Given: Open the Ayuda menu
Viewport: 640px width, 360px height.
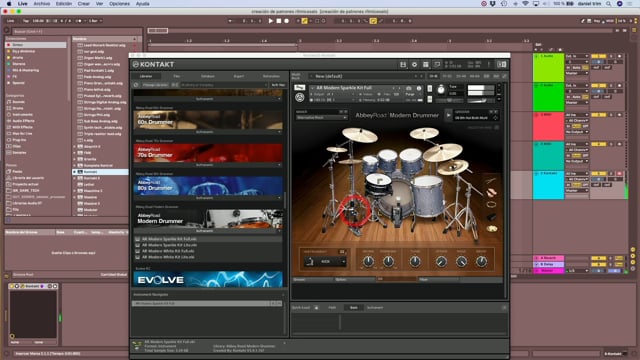Looking at the screenshot, I should coord(142,4).
